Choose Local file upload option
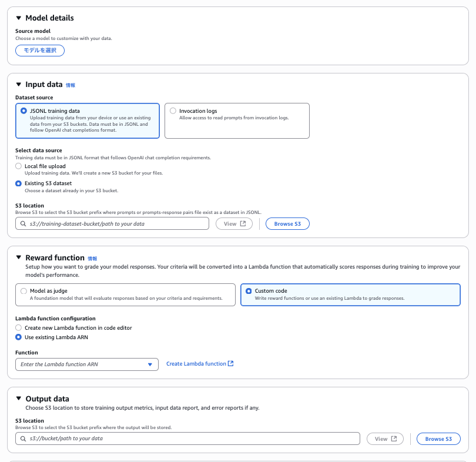 coord(18,166)
